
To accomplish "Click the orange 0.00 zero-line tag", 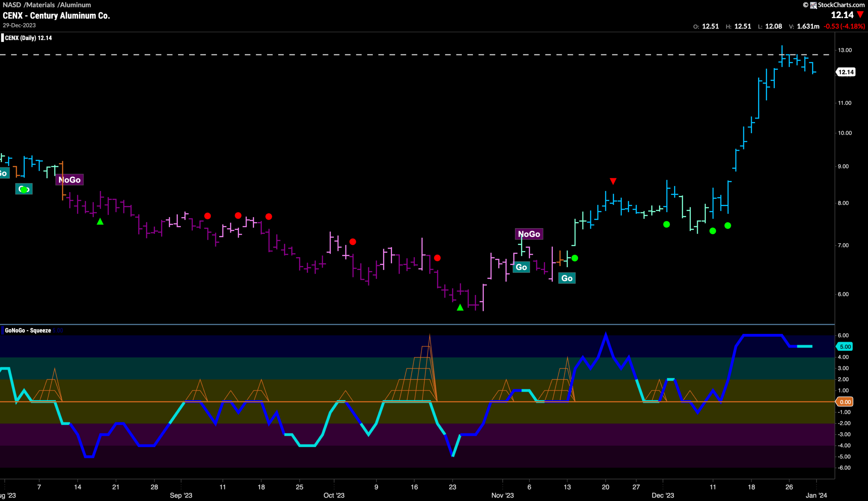I will (x=845, y=401).
